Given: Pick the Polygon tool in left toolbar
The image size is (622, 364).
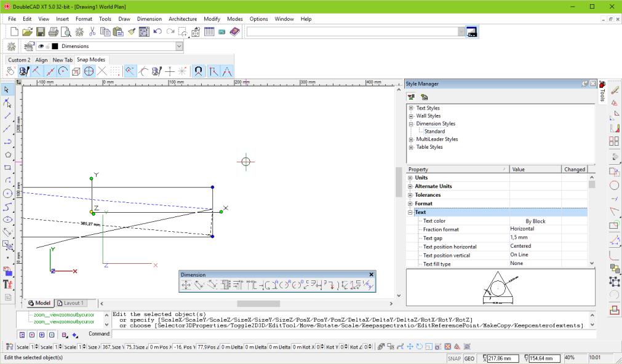Looking at the screenshot, I should [x=7, y=155].
